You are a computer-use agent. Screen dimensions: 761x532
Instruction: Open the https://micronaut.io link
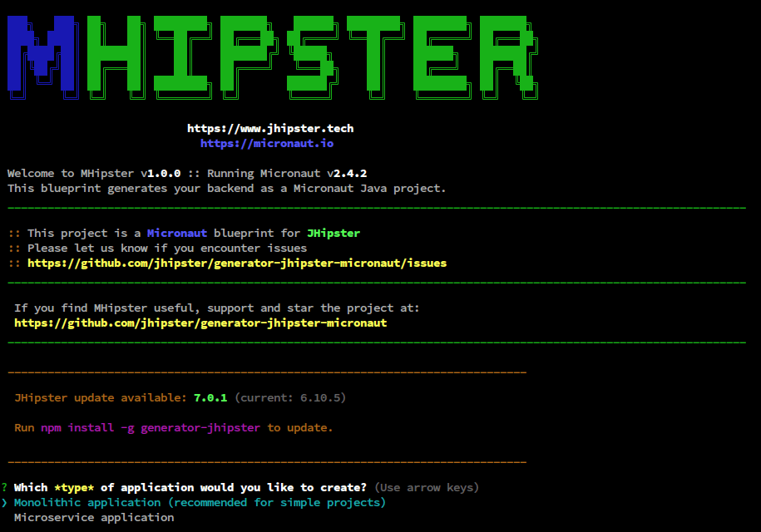pyautogui.click(x=267, y=144)
